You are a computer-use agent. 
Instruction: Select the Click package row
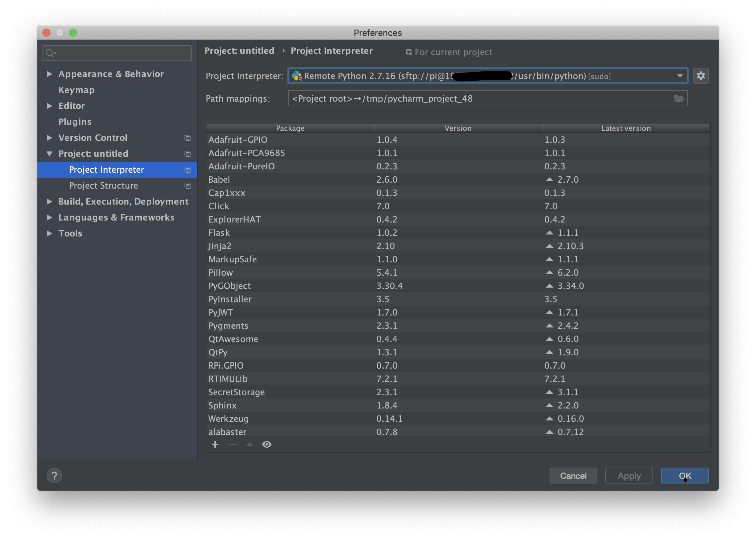pyautogui.click(x=458, y=206)
